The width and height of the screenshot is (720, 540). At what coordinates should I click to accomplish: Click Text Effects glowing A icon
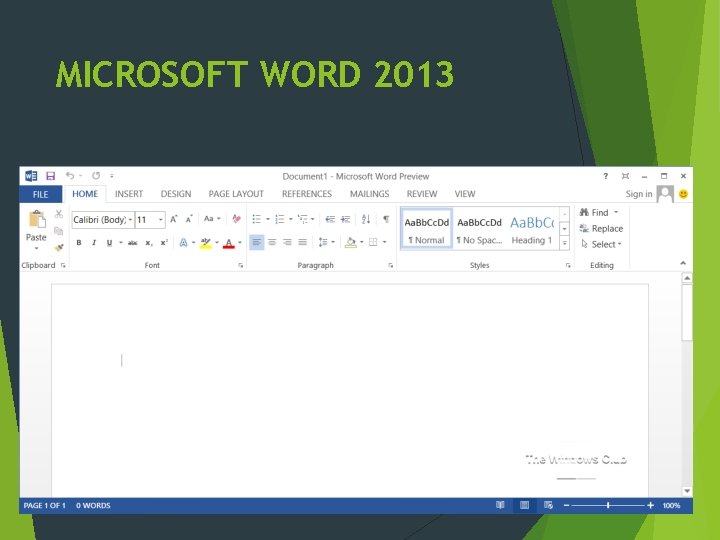click(x=183, y=242)
